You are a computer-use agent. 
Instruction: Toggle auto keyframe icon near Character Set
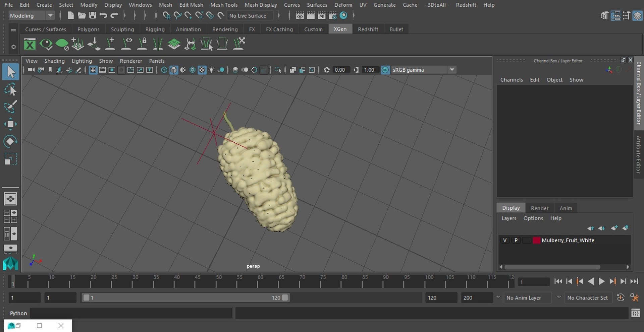click(621, 297)
